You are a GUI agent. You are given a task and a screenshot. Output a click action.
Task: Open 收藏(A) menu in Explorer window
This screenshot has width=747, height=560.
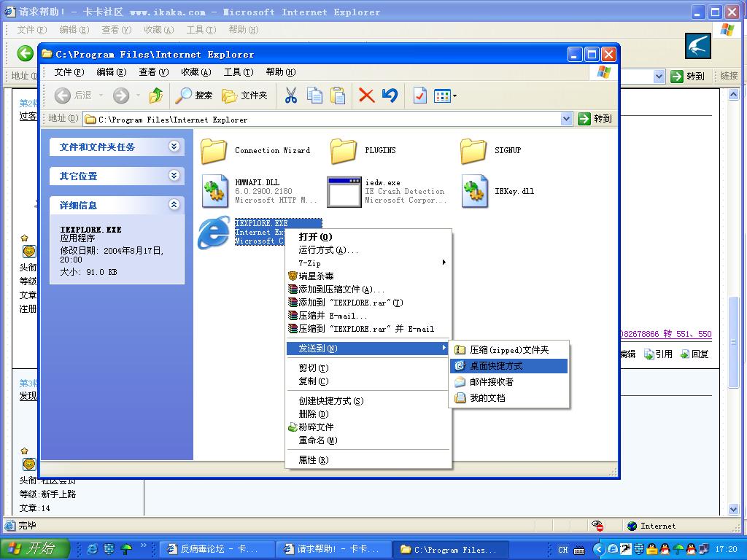[196, 72]
